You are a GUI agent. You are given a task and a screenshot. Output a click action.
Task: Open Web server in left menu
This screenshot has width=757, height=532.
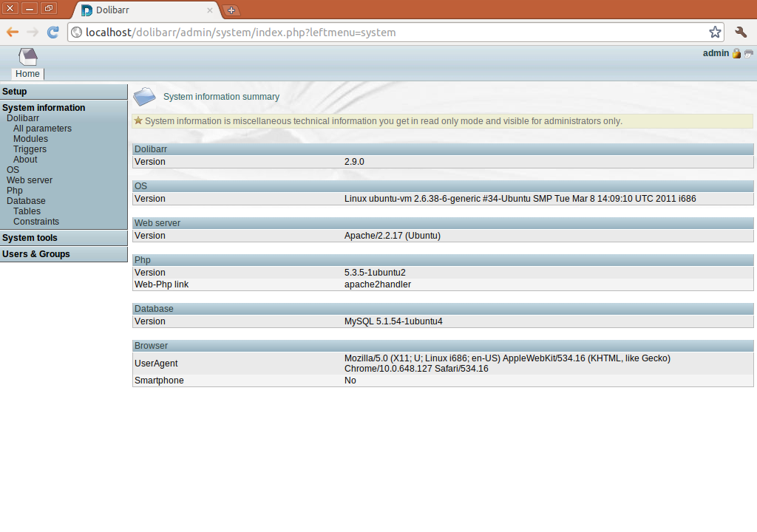30,180
